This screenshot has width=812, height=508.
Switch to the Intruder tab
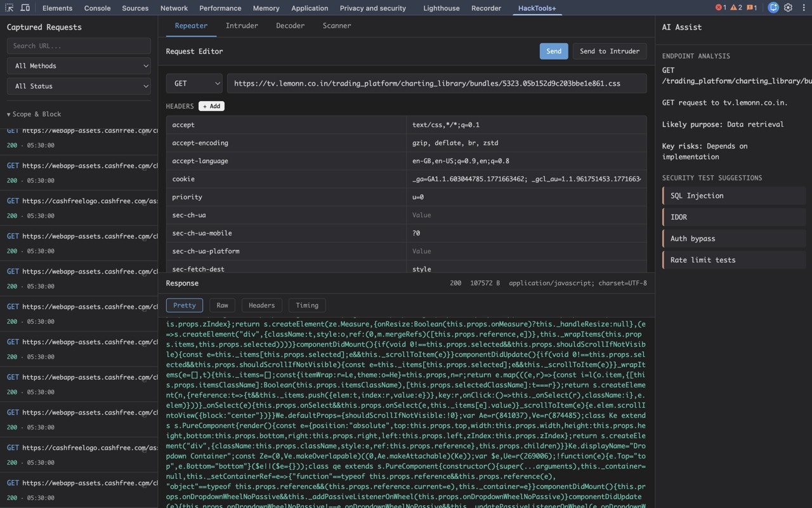pos(242,25)
